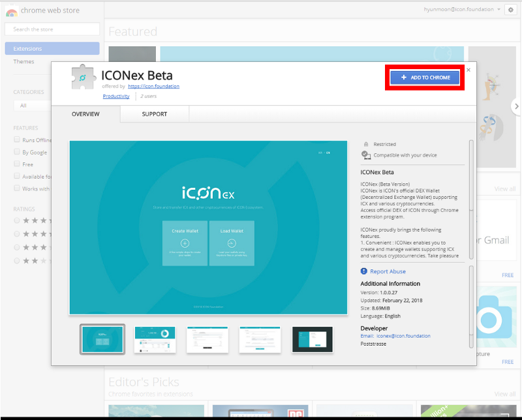
Task: Select the five-star rating filter
Action: [17, 220]
